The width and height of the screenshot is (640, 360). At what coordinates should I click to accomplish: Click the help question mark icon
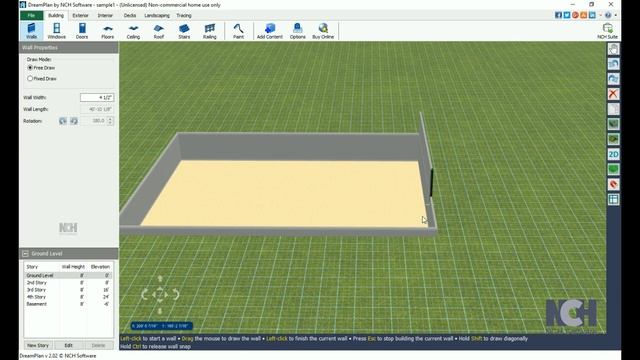tap(608, 15)
